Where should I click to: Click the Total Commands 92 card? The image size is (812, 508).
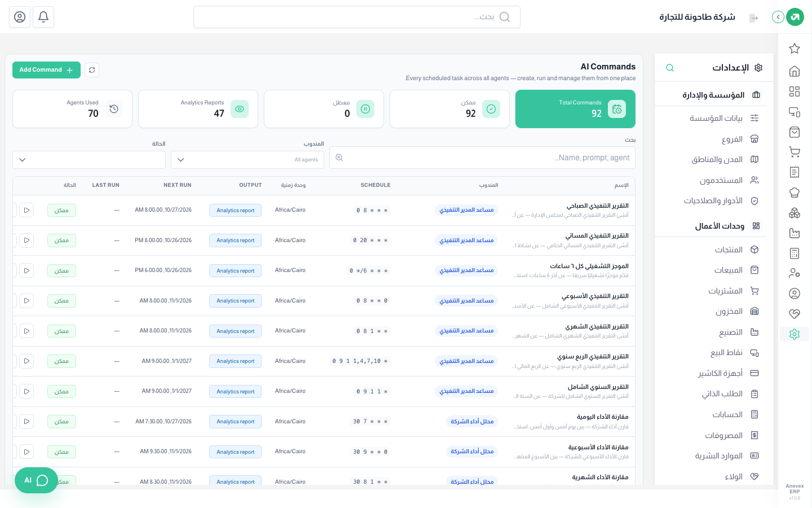pos(575,109)
